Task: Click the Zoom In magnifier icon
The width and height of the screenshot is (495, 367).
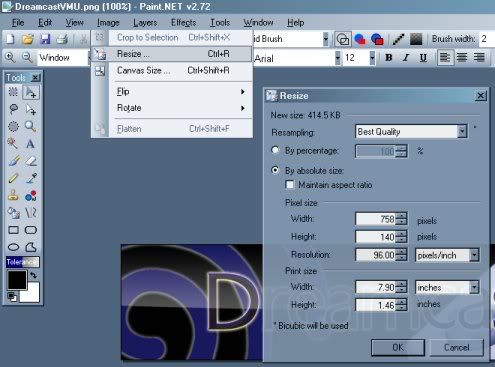Action: [x=10, y=58]
